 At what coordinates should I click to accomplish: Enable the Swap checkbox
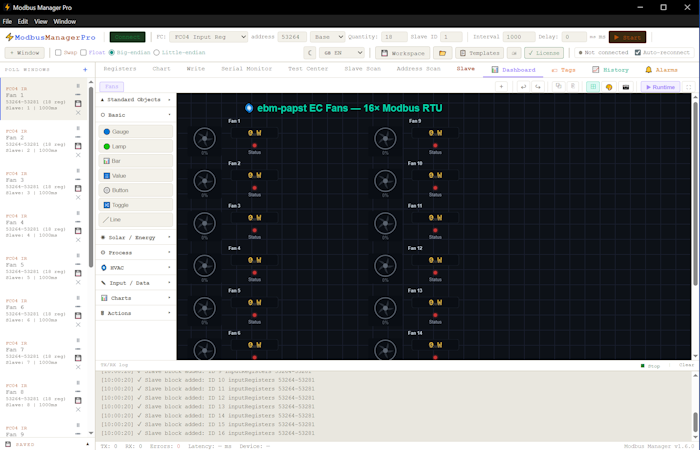(58, 53)
